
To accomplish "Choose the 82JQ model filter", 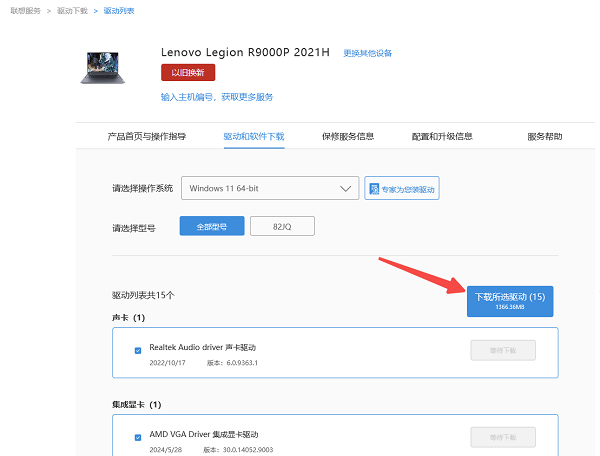I will [282, 226].
